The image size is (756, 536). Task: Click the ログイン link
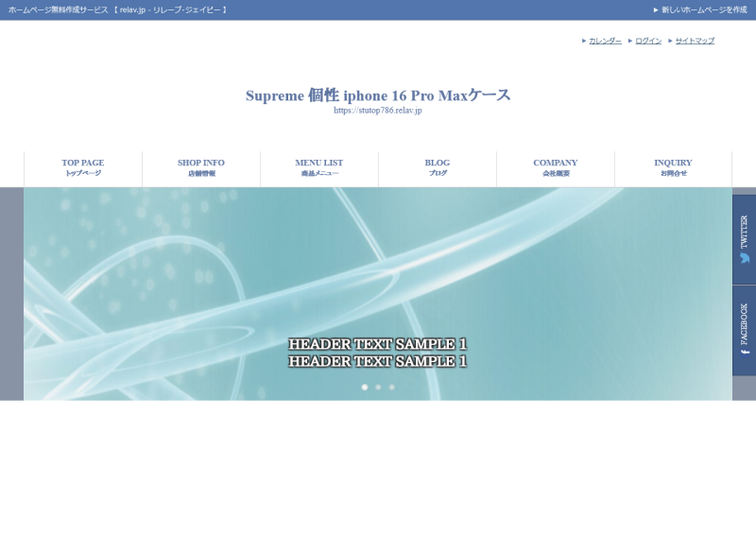click(x=648, y=41)
